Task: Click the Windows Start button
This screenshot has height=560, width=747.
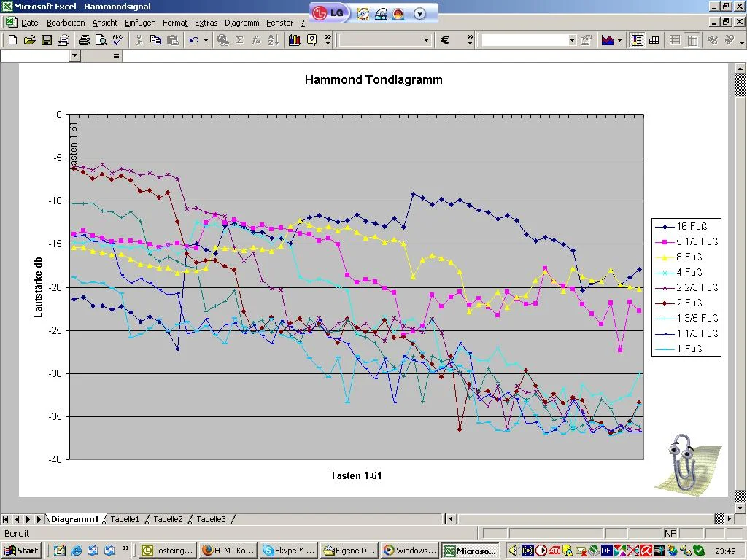Action: (x=22, y=551)
